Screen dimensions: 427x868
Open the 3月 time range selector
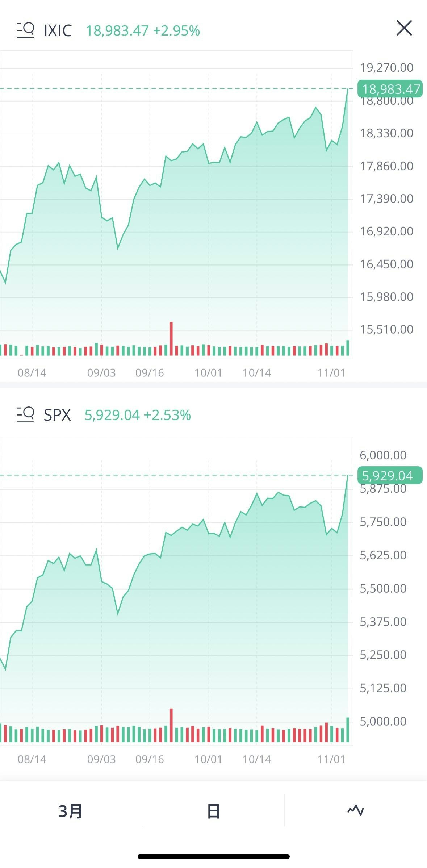(71, 811)
